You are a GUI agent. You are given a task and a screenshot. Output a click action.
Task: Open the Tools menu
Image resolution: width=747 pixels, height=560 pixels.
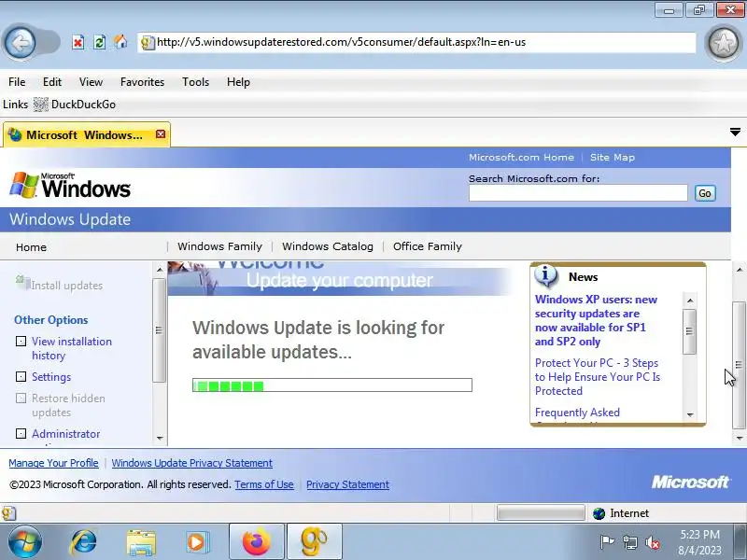tap(195, 82)
